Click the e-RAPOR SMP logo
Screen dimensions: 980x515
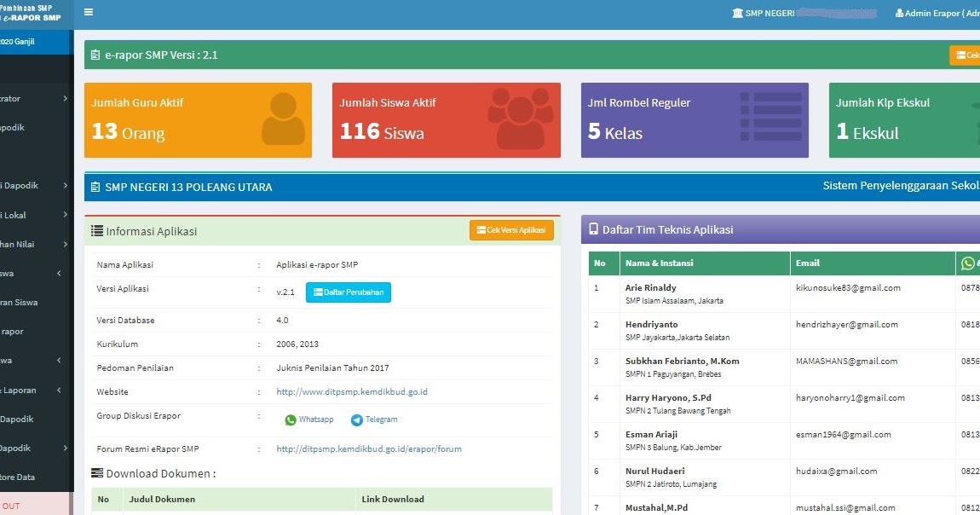[34, 12]
